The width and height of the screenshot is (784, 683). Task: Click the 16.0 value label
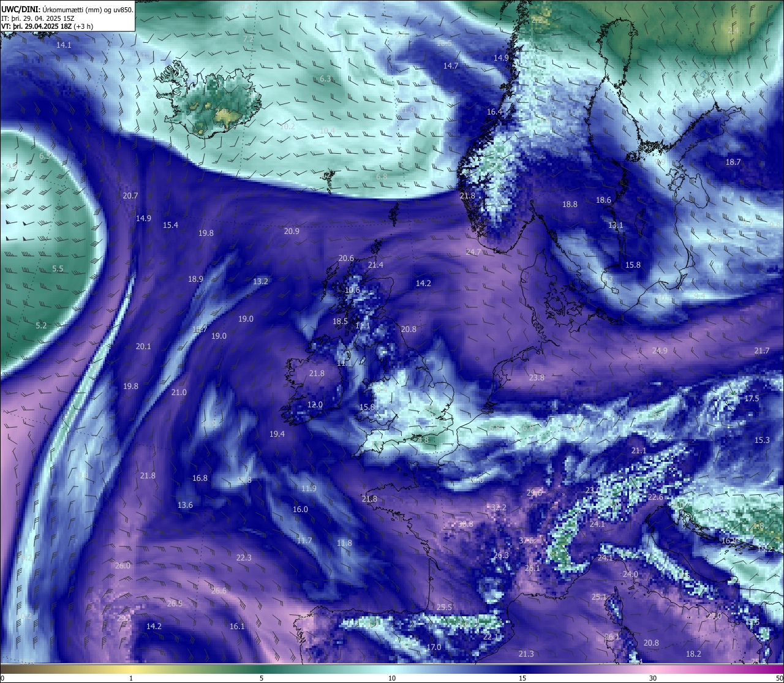[300, 510]
